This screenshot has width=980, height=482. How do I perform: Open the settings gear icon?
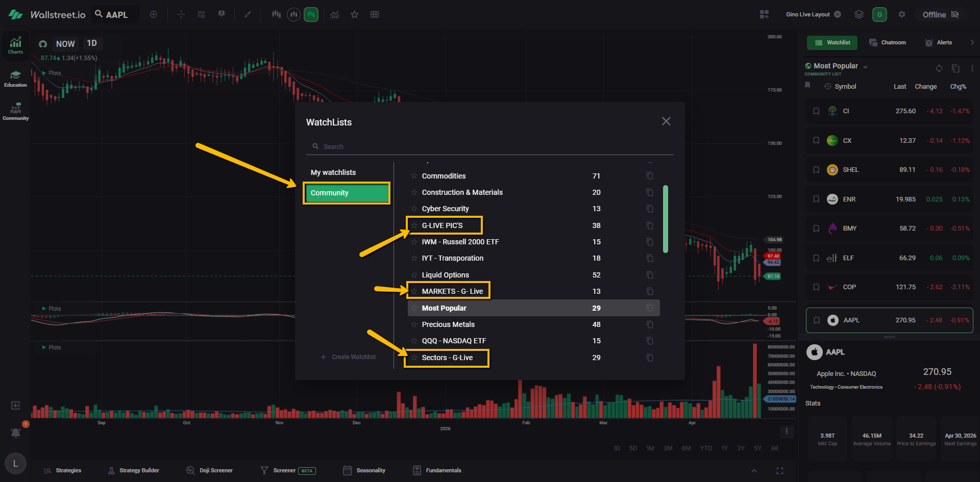tap(902, 15)
